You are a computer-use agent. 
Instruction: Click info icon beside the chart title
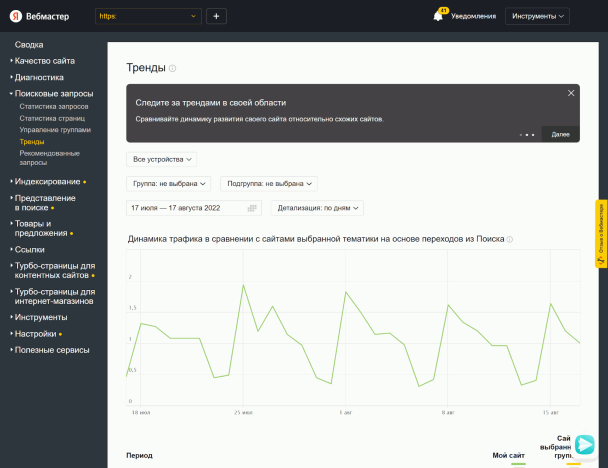[510, 240]
